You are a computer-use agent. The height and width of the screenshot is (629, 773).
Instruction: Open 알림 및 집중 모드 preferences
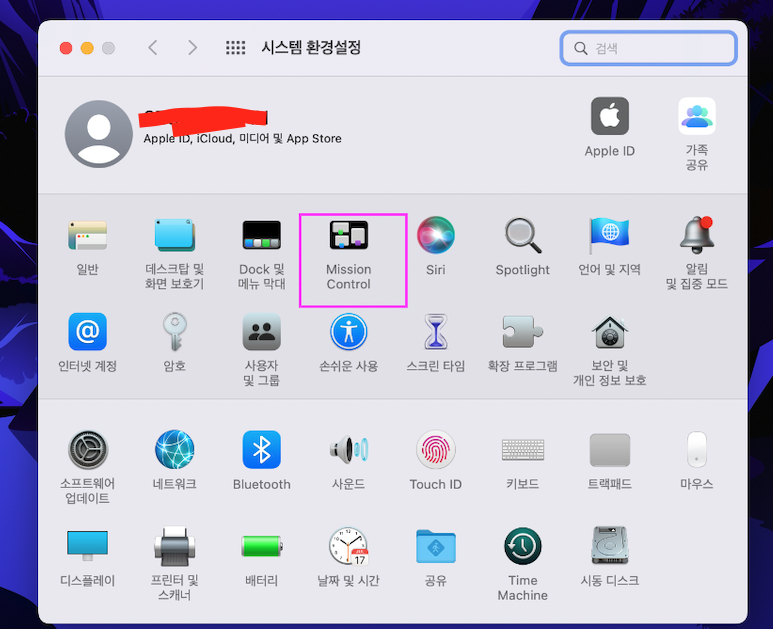click(x=697, y=236)
